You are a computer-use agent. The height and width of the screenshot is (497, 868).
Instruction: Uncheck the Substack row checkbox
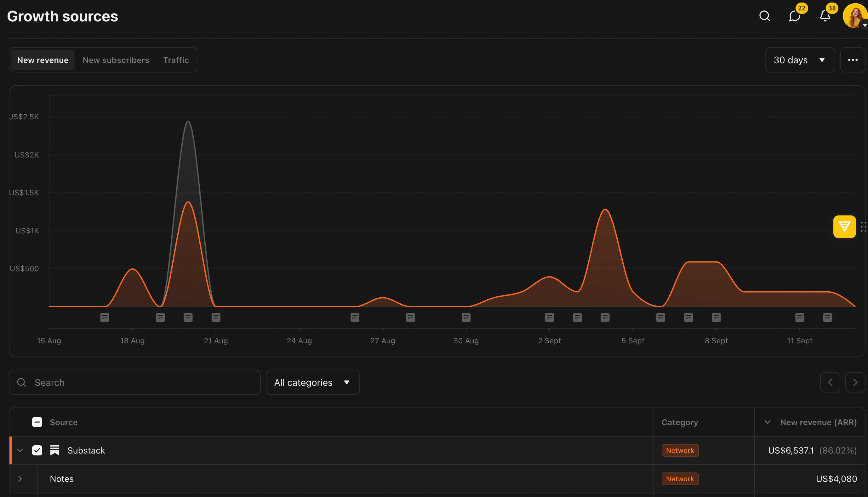point(37,450)
